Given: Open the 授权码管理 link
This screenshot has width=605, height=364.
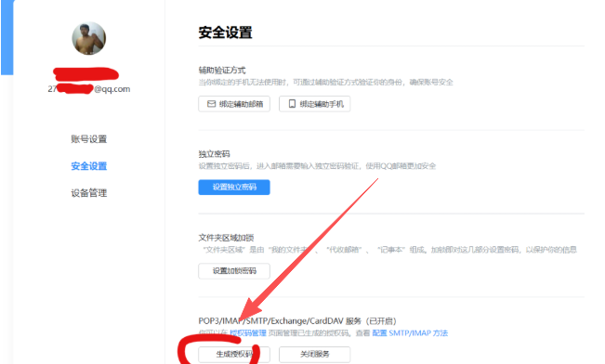Looking at the screenshot, I should tap(248, 332).
